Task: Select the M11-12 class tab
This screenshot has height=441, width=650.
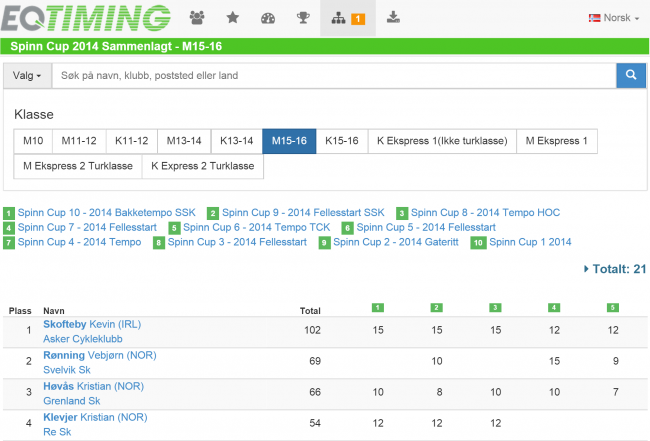Action: 79,141
